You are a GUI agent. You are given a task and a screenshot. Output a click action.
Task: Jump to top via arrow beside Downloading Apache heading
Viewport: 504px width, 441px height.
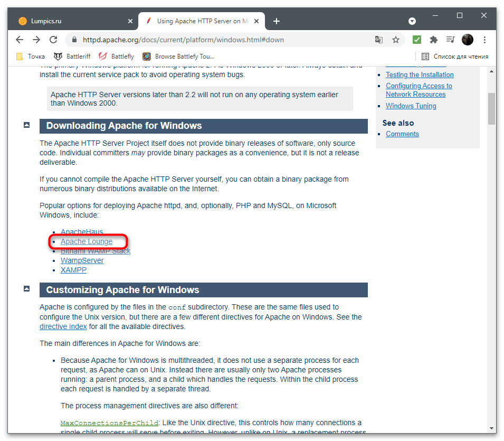coord(27,125)
